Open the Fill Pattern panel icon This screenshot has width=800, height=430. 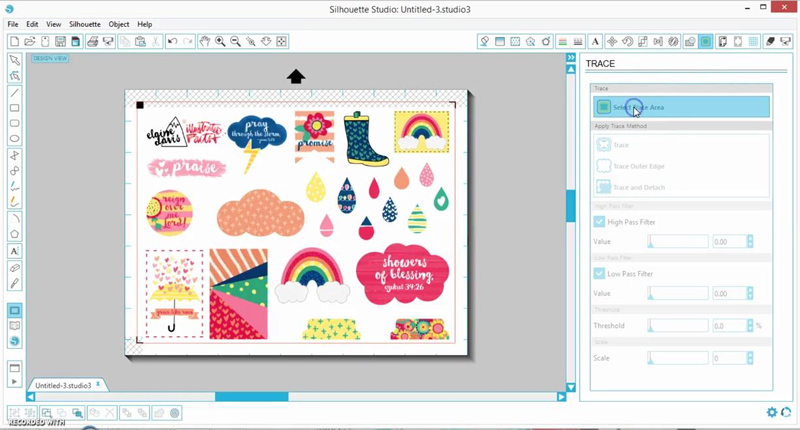(515, 41)
